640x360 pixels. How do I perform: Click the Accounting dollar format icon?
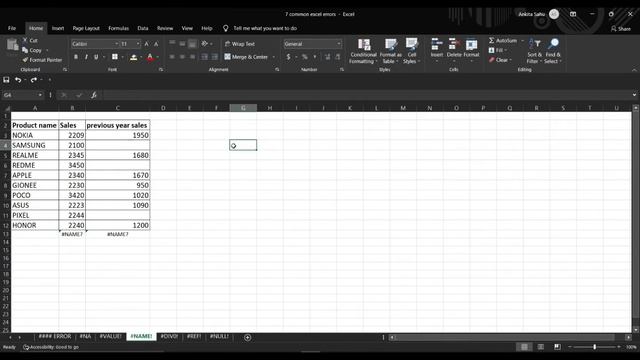289,57
